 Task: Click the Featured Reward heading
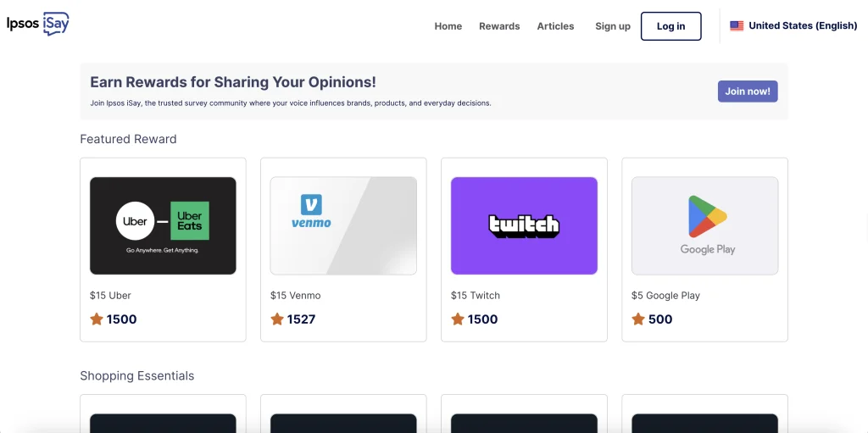pos(129,139)
